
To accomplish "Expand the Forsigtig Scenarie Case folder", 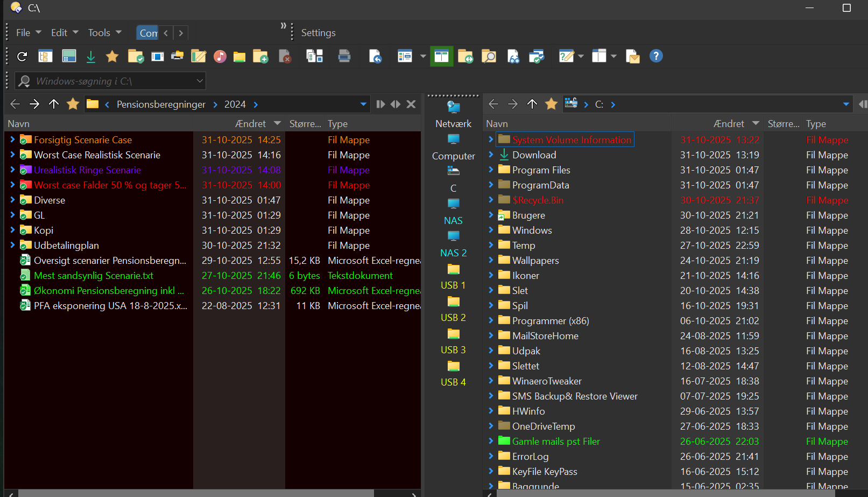I will pyautogui.click(x=12, y=139).
